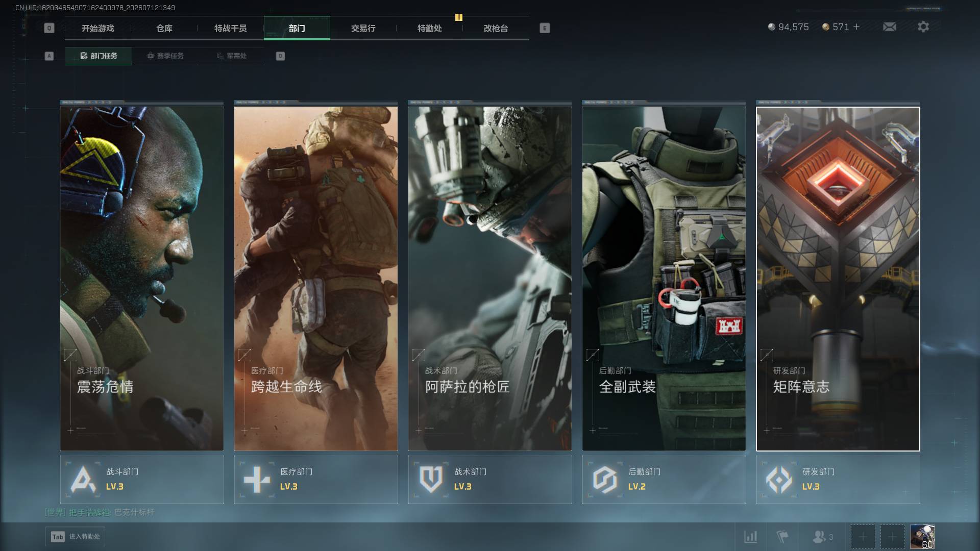The height and width of the screenshot is (551, 980).
Task: Open the settings gear icon
Action: [923, 27]
